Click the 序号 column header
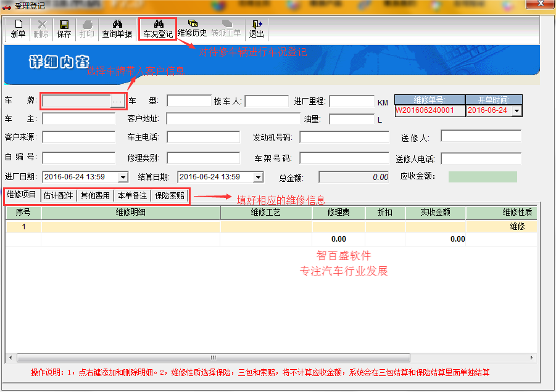556x392 pixels. point(23,213)
